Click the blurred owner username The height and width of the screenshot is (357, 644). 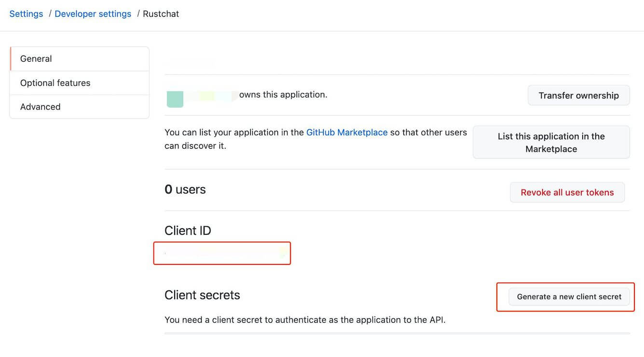point(211,95)
